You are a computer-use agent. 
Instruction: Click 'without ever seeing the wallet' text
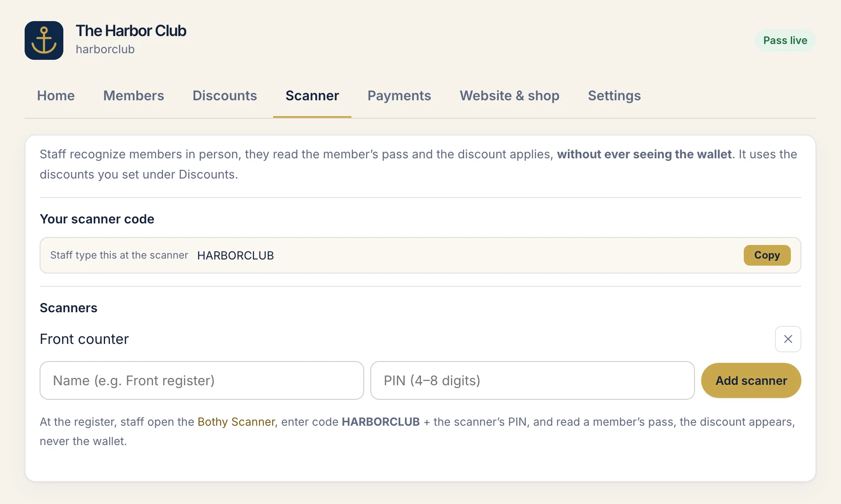pos(644,154)
